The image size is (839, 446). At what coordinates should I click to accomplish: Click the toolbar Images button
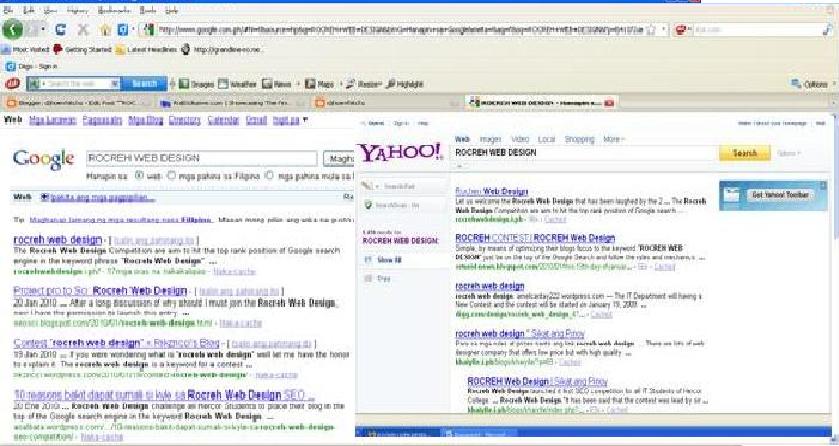click(196, 84)
